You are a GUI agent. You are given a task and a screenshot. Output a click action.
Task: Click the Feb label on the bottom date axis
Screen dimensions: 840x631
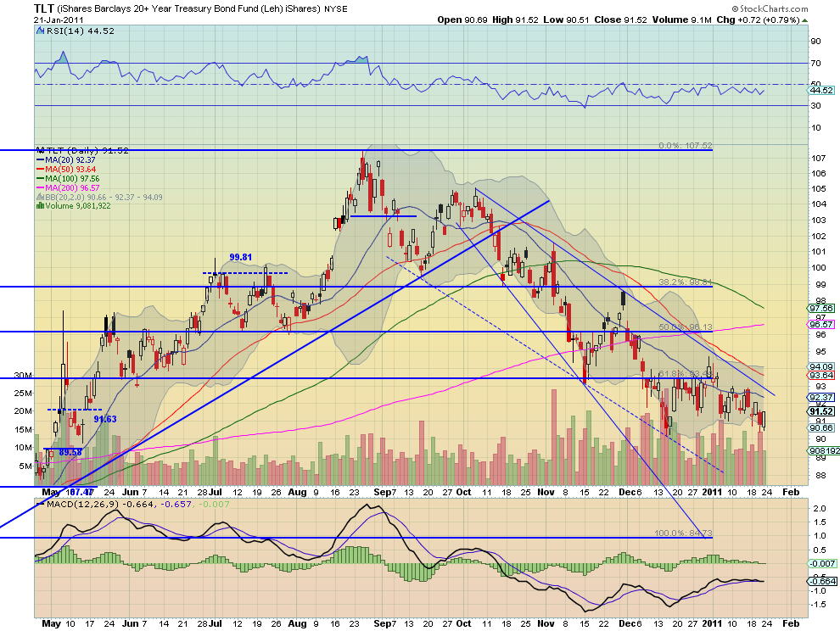tap(791, 623)
